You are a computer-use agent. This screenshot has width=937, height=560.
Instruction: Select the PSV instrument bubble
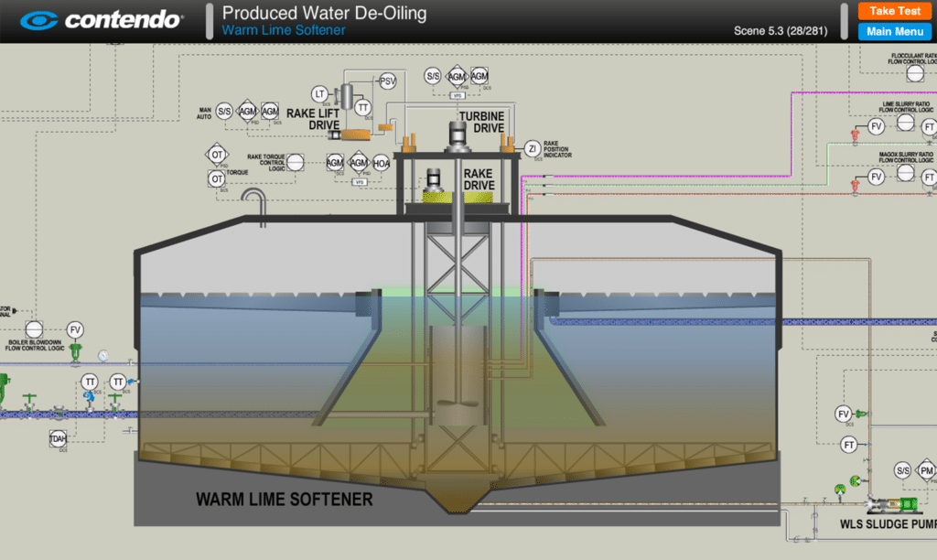(x=387, y=81)
